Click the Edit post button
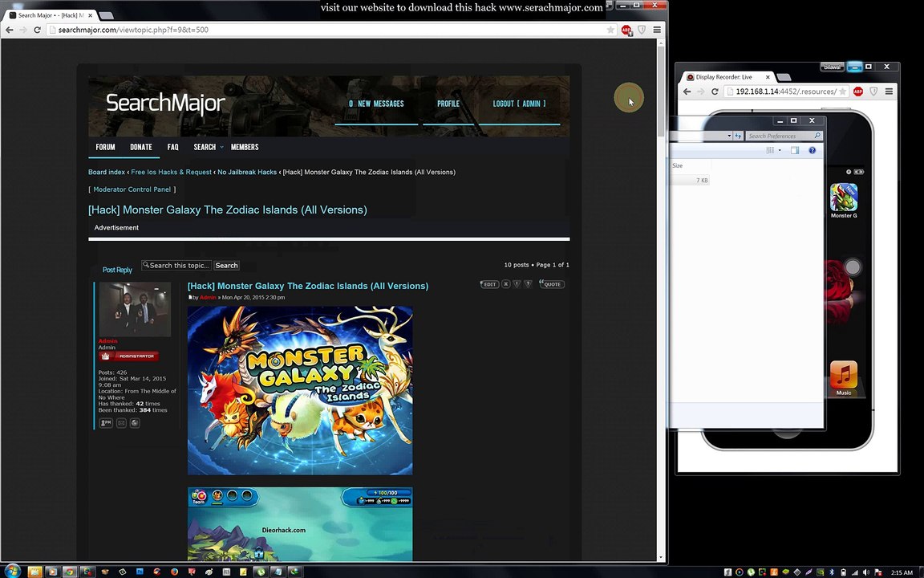This screenshot has height=578, width=924. tap(489, 284)
